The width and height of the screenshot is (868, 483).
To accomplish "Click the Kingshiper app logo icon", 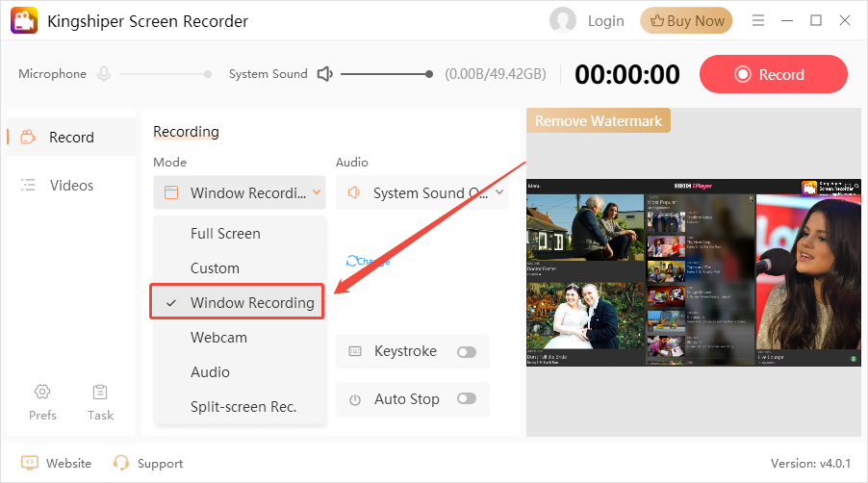I will [24, 20].
